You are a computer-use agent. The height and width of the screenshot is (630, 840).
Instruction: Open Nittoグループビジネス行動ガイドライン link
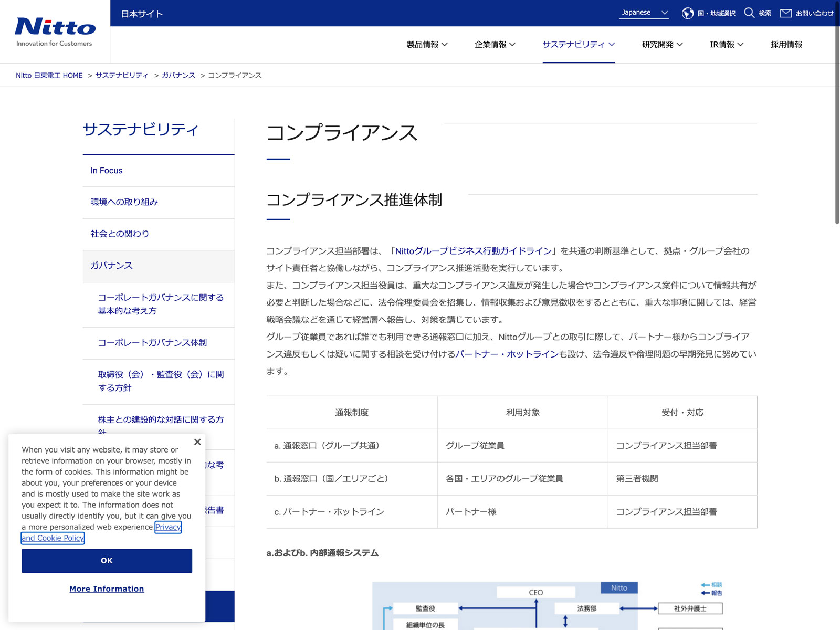(x=473, y=251)
